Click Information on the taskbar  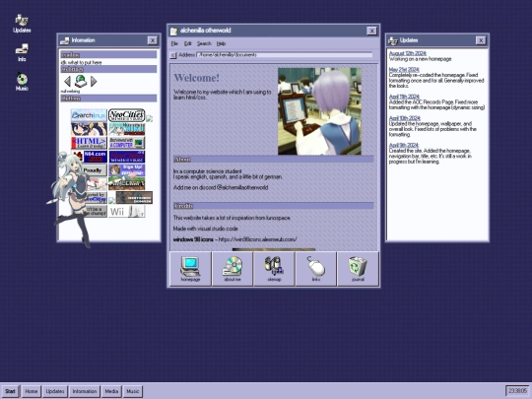pos(85,391)
